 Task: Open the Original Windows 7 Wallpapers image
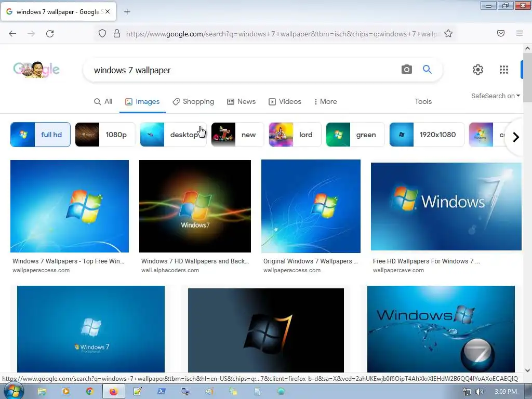[x=311, y=206]
